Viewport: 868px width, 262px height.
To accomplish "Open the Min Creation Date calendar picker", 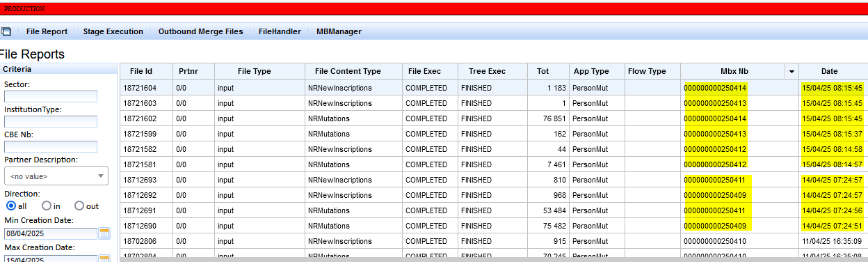I will (105, 233).
